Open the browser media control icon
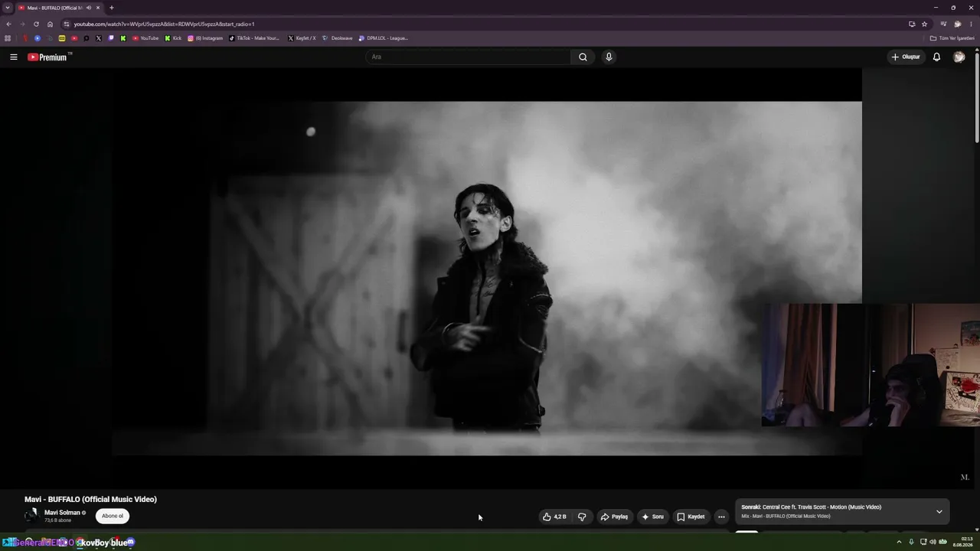The height and width of the screenshot is (551, 980). pyautogui.click(x=943, y=24)
